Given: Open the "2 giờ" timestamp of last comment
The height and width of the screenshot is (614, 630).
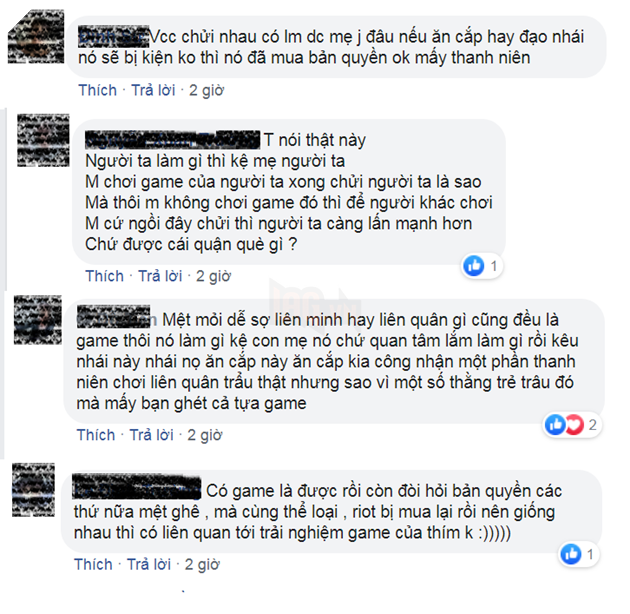Looking at the screenshot, I should pos(202,564).
